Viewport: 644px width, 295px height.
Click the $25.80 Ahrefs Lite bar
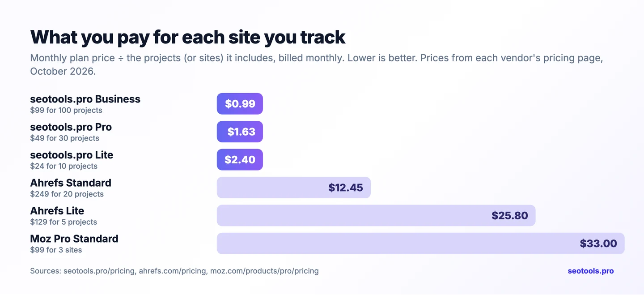tap(376, 215)
